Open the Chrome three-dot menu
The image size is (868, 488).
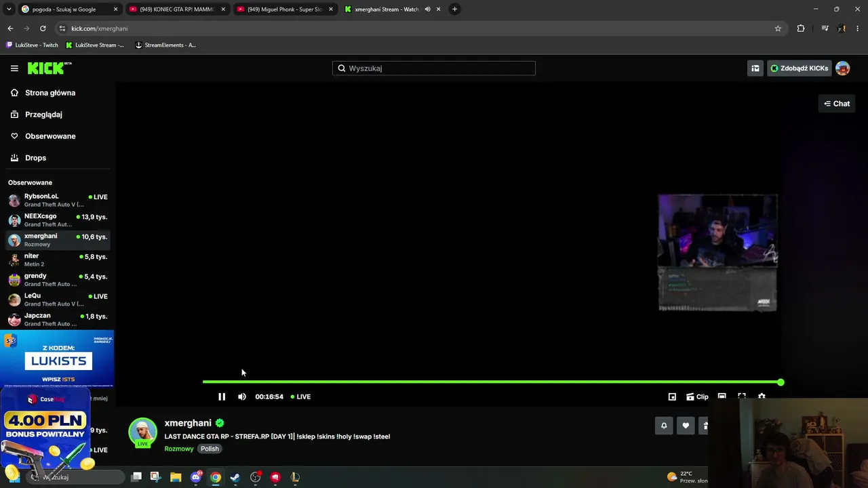point(858,28)
